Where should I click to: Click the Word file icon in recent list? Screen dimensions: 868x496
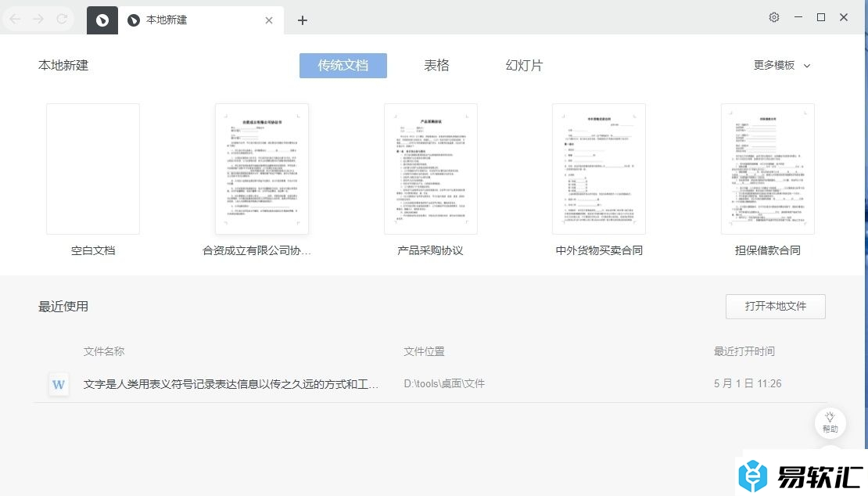(x=59, y=384)
